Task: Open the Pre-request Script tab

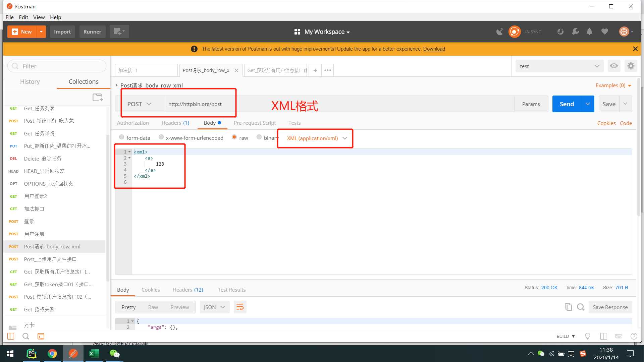Action: (255, 123)
